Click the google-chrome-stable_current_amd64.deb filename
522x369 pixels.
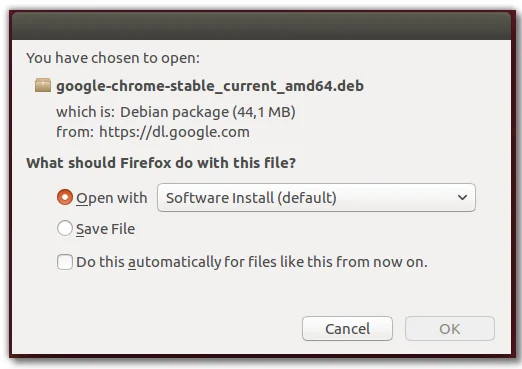[x=210, y=86]
